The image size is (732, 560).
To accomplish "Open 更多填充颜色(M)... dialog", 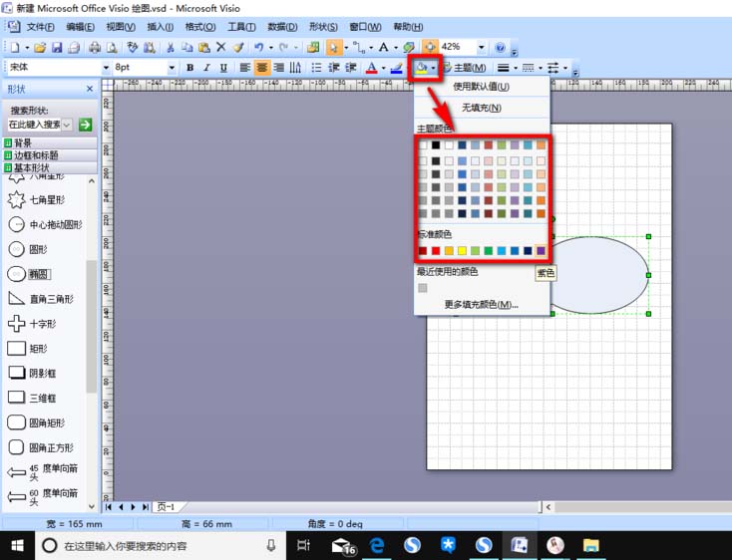I will 482,305.
